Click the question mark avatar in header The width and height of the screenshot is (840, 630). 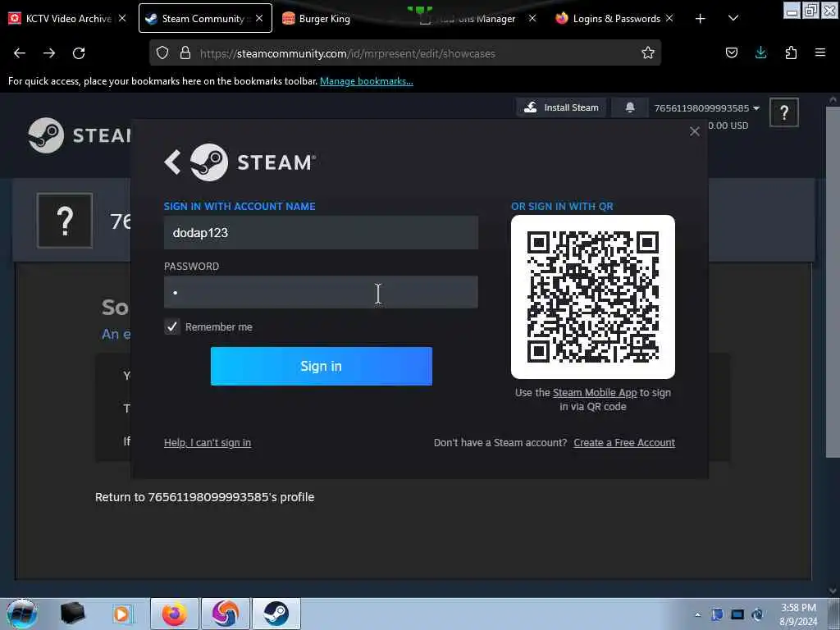[783, 112]
